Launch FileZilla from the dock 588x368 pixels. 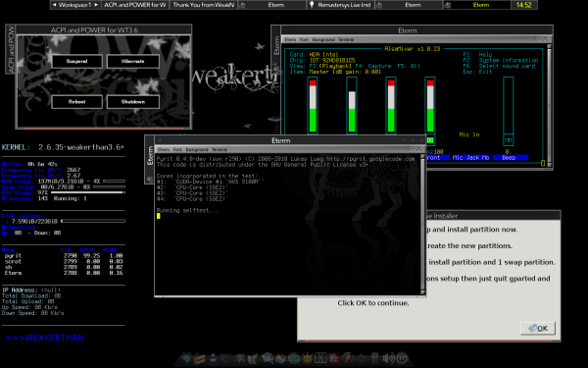tap(334, 358)
